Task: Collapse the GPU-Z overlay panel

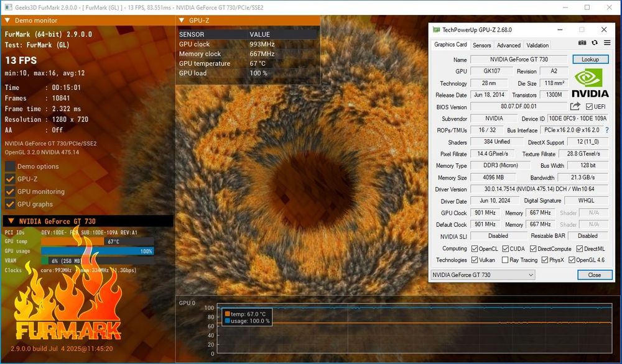Action: coord(182,20)
